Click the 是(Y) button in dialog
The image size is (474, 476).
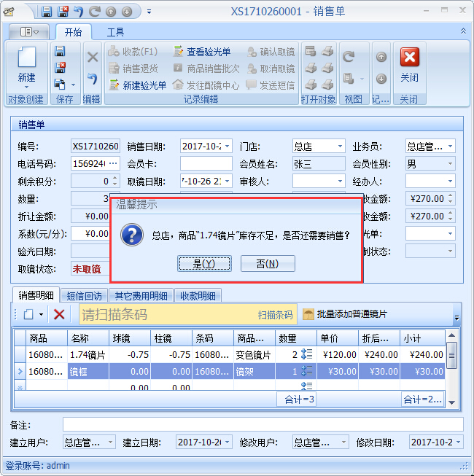click(203, 263)
